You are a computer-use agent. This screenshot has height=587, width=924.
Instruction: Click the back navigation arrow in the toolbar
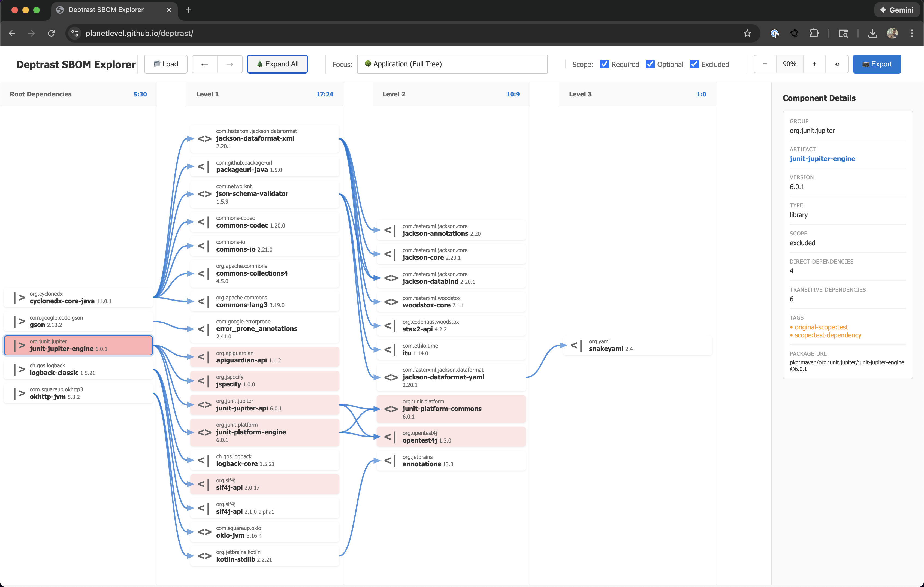[x=204, y=64]
